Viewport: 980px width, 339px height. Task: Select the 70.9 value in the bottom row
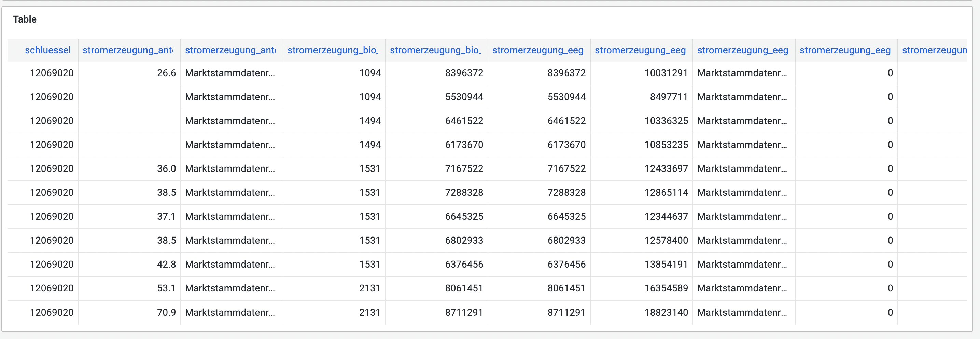[x=166, y=312]
